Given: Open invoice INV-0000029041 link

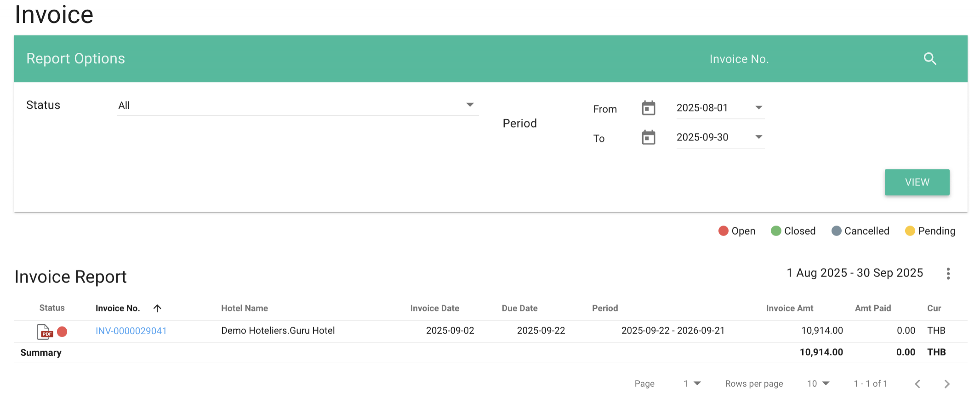Looking at the screenshot, I should click(x=131, y=331).
